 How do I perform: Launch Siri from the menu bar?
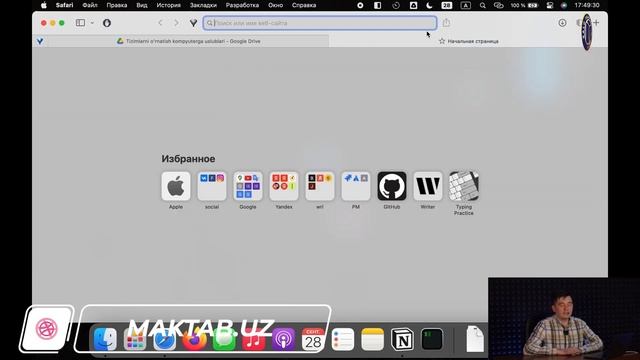pyautogui.click(x=564, y=5)
